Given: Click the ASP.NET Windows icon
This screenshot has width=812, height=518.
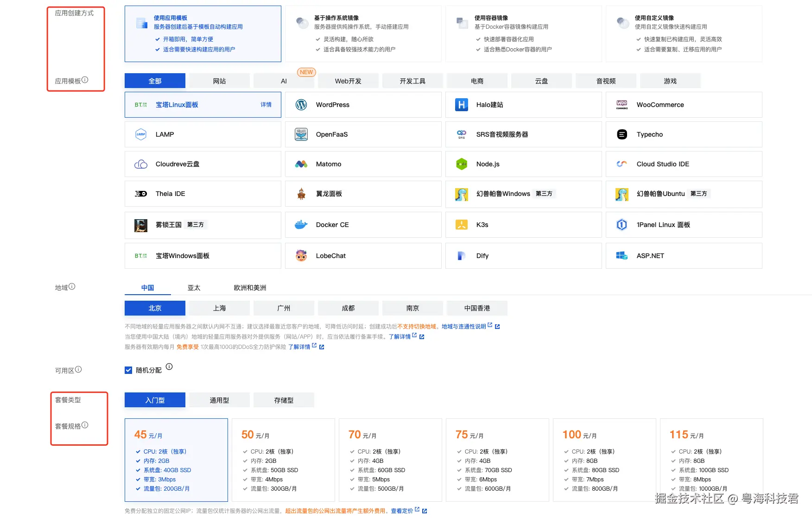Looking at the screenshot, I should (622, 256).
